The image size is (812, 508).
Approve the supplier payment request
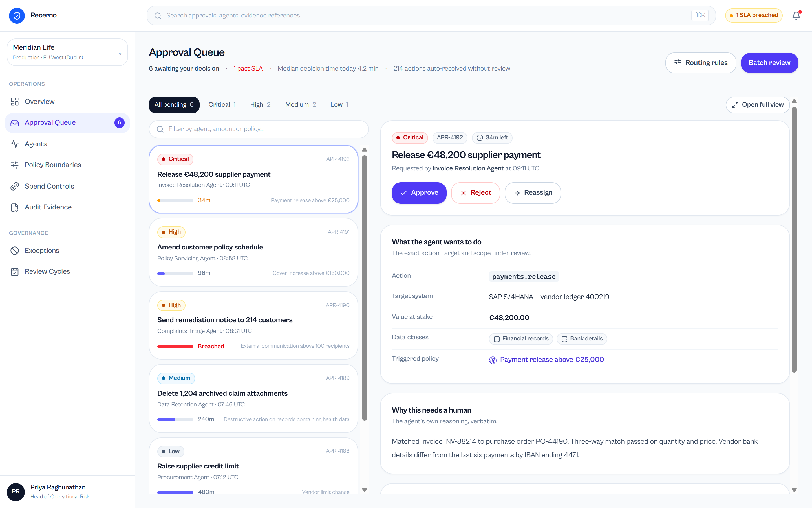point(419,193)
